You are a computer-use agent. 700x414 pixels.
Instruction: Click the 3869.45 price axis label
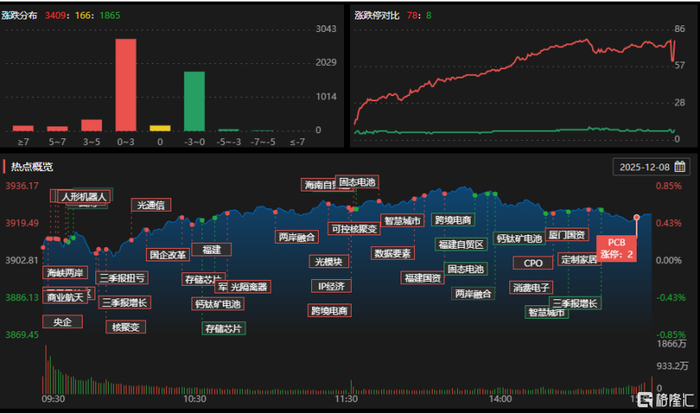pos(22,335)
